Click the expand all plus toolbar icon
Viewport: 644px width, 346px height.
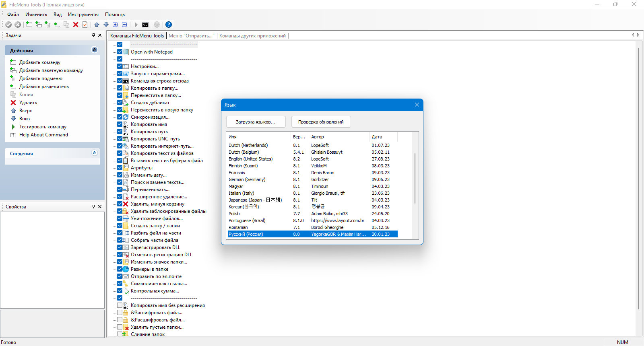pos(115,25)
